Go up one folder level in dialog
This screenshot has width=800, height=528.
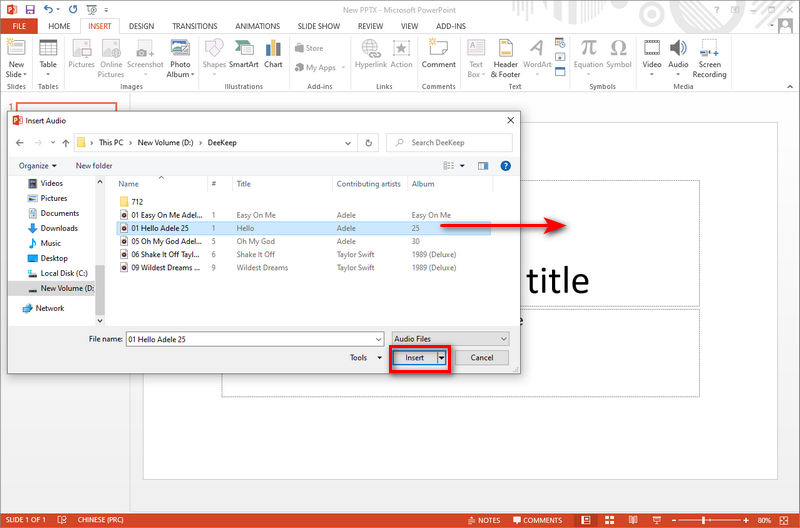click(x=66, y=143)
